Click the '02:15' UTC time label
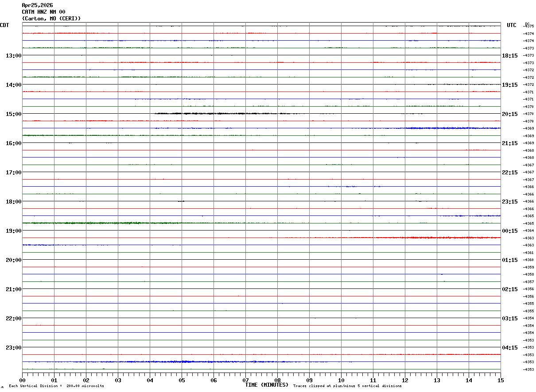Screen dimensions: 536x392 pyautogui.click(x=510, y=289)
